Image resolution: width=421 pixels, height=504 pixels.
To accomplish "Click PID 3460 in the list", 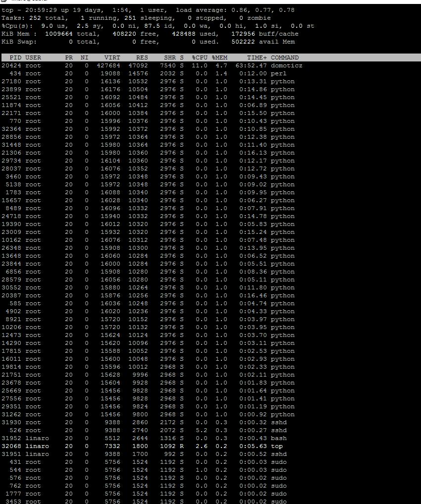I will [13, 176].
